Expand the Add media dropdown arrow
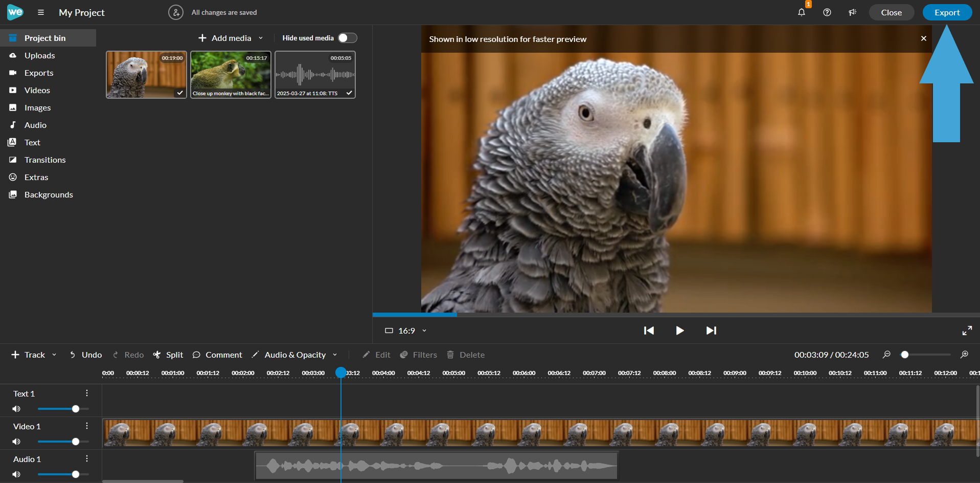980x483 pixels. tap(261, 38)
